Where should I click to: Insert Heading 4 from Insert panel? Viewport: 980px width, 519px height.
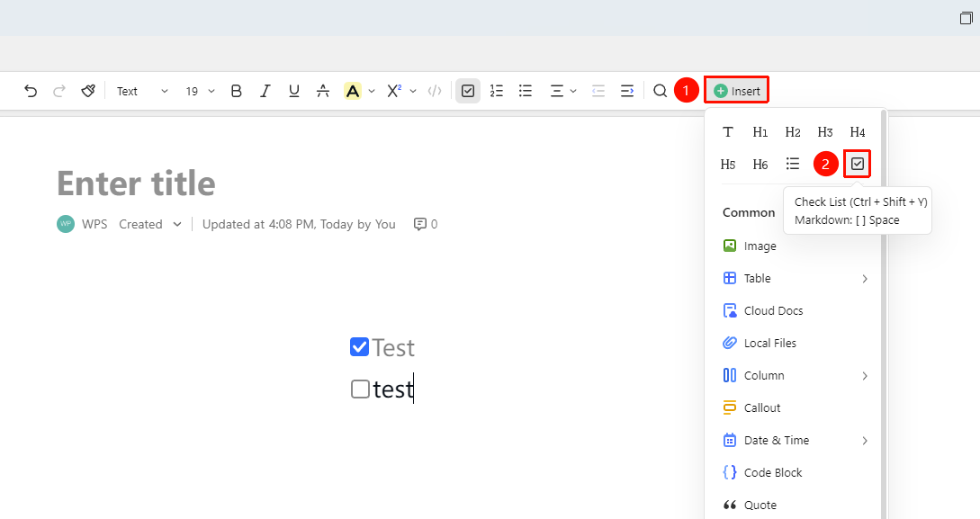(858, 132)
